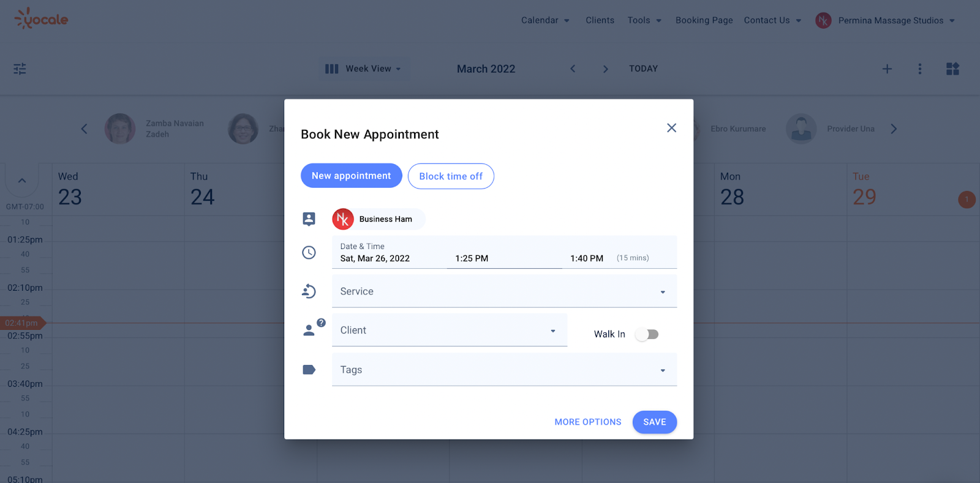Collapse calendar header with up chevron
This screenshot has height=483, width=980.
pyautogui.click(x=22, y=181)
